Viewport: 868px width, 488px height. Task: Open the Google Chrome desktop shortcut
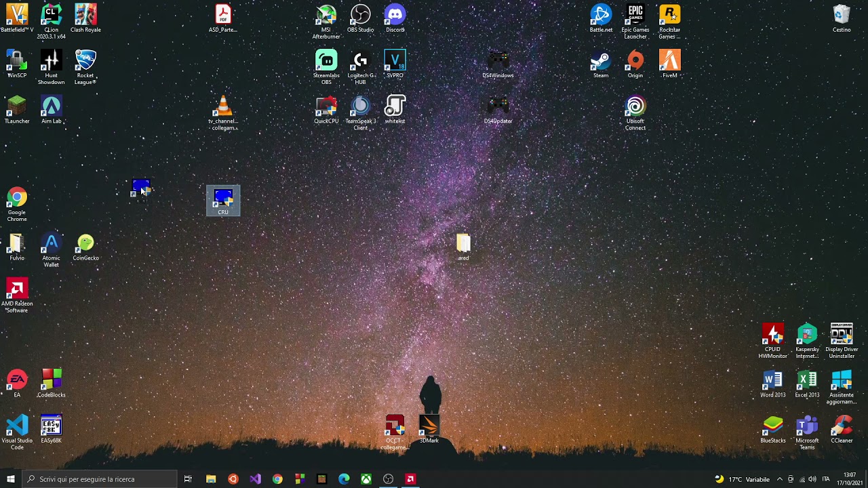coord(17,204)
